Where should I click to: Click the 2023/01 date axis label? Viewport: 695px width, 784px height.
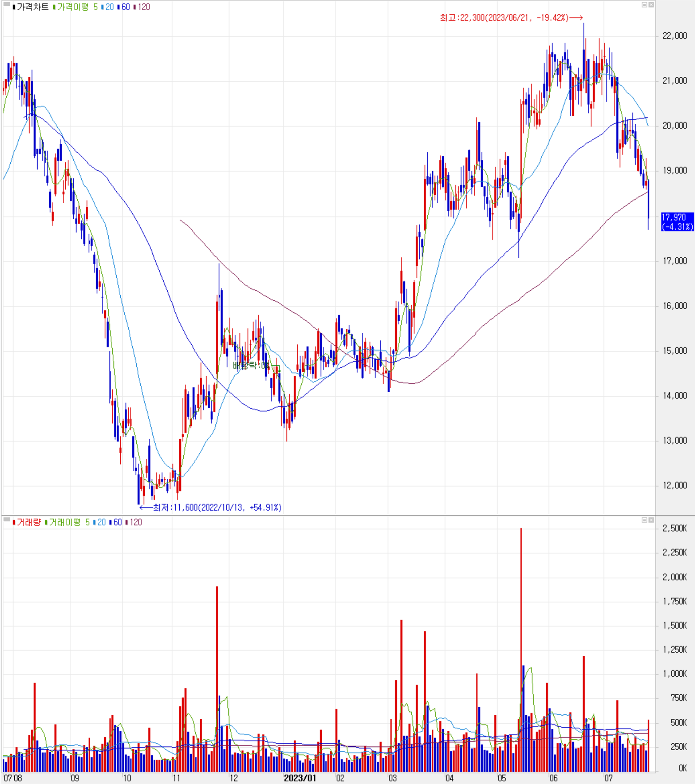click(300, 778)
